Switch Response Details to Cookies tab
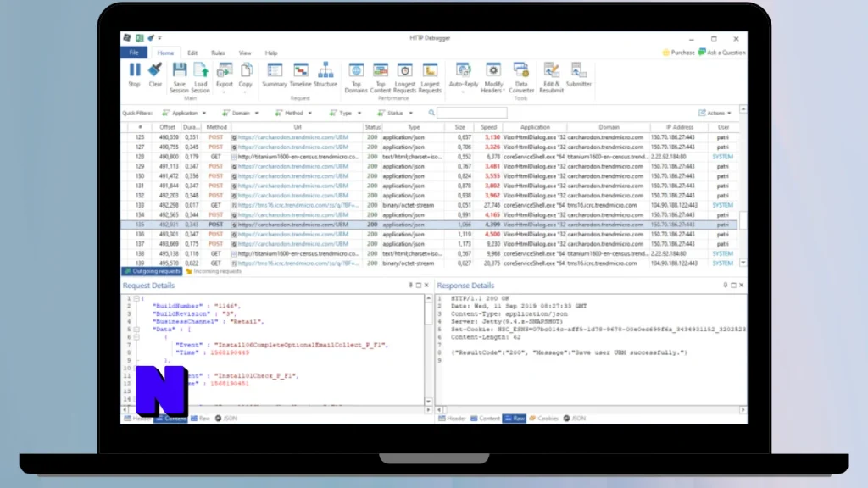Screen dimensions: 868x488 (543, 419)
